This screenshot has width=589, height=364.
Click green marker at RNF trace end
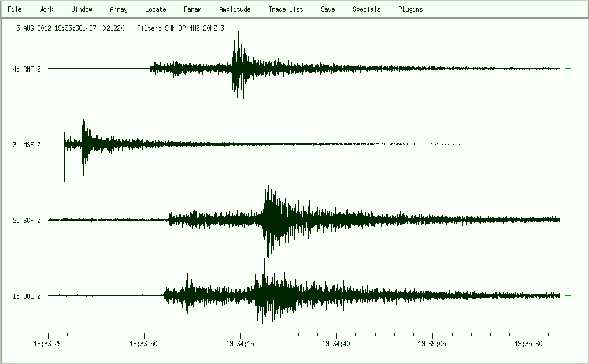tap(568, 69)
